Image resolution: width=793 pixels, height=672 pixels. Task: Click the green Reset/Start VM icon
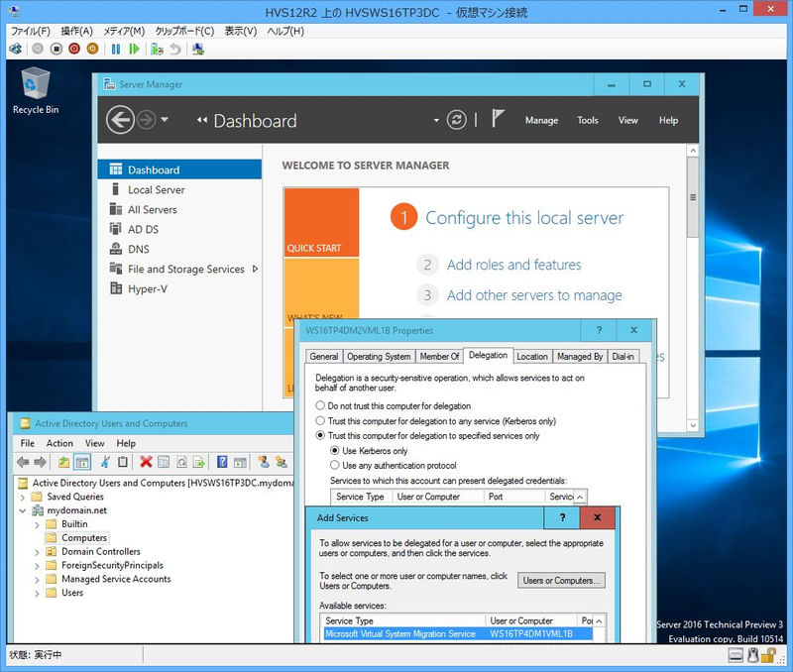point(134,49)
